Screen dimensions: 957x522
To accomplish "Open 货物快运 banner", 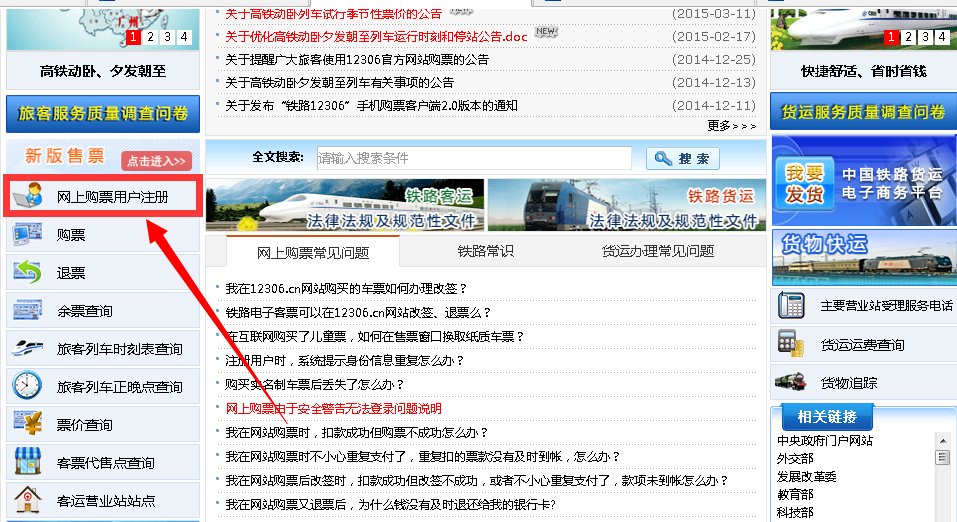I will coord(864,257).
